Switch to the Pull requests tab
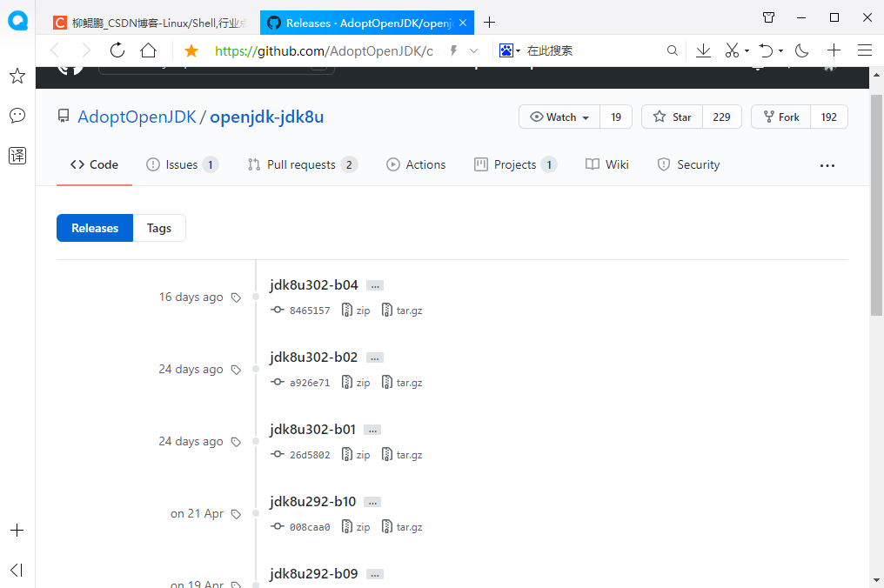The height and width of the screenshot is (588, 884). 302,164
